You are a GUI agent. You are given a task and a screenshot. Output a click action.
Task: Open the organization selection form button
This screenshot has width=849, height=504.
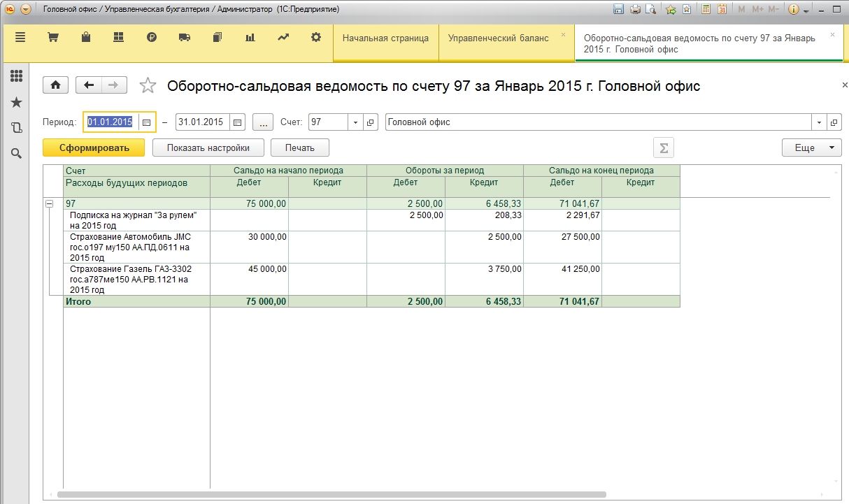coord(834,122)
